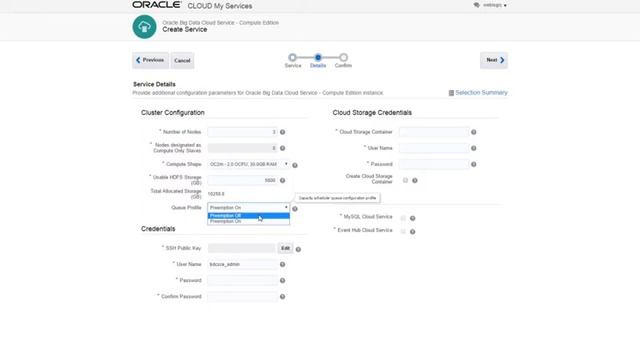640x360 pixels.
Task: Click the Cluster Configuration heading
Action: tap(173, 113)
